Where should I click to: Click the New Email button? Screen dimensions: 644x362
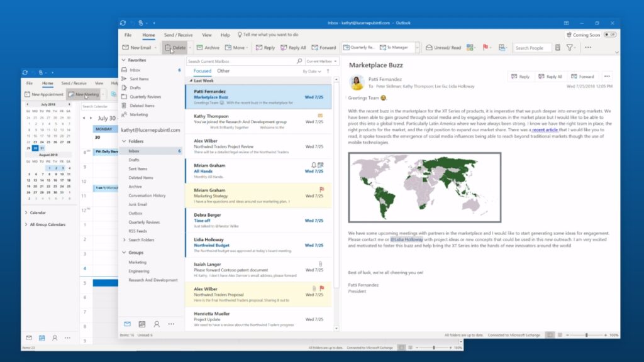137,48
